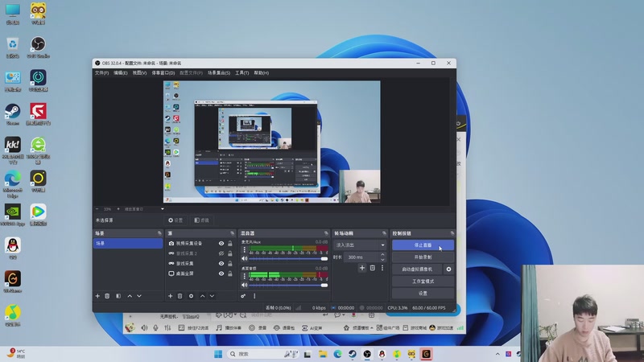Open virtual camera settings gear icon

(448, 269)
